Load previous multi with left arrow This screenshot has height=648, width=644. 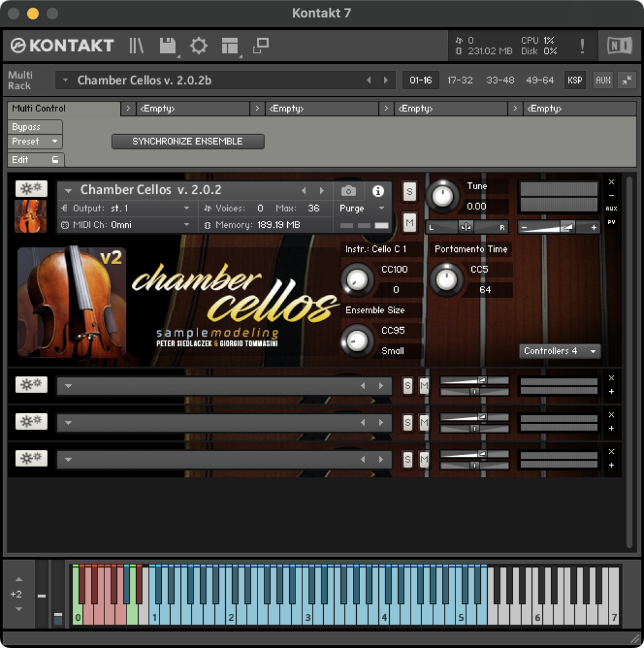(368, 80)
